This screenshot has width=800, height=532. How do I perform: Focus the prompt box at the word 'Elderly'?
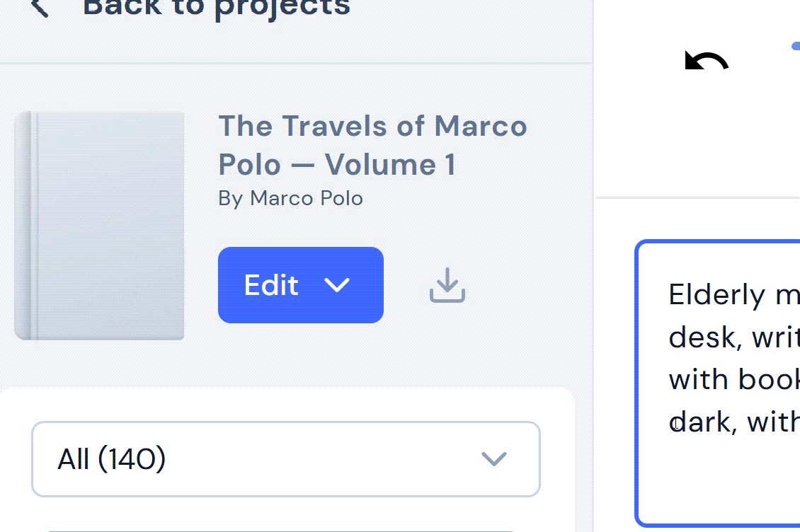click(716, 294)
